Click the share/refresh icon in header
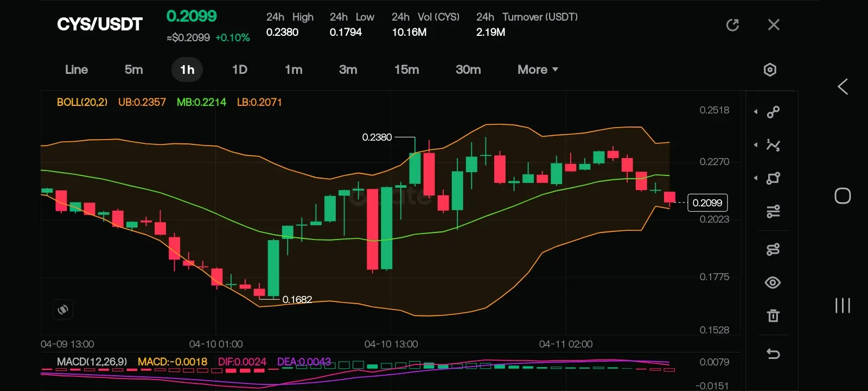868x391 pixels. coord(732,25)
